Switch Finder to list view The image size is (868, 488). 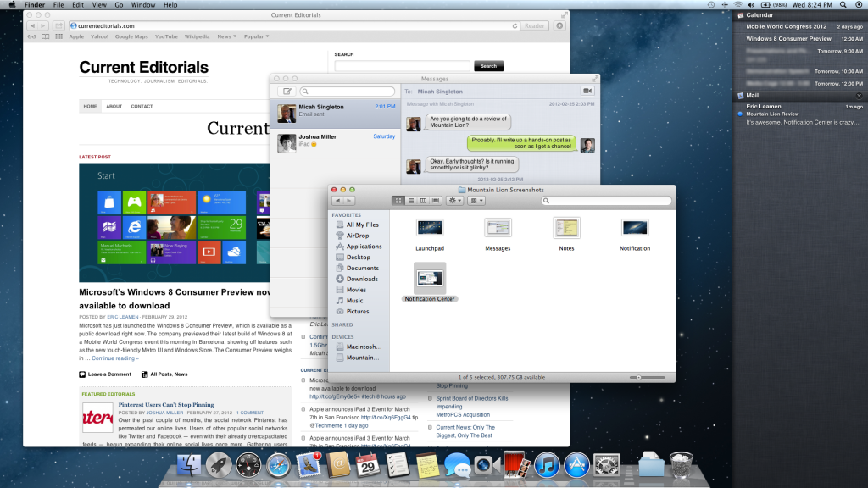[411, 200]
